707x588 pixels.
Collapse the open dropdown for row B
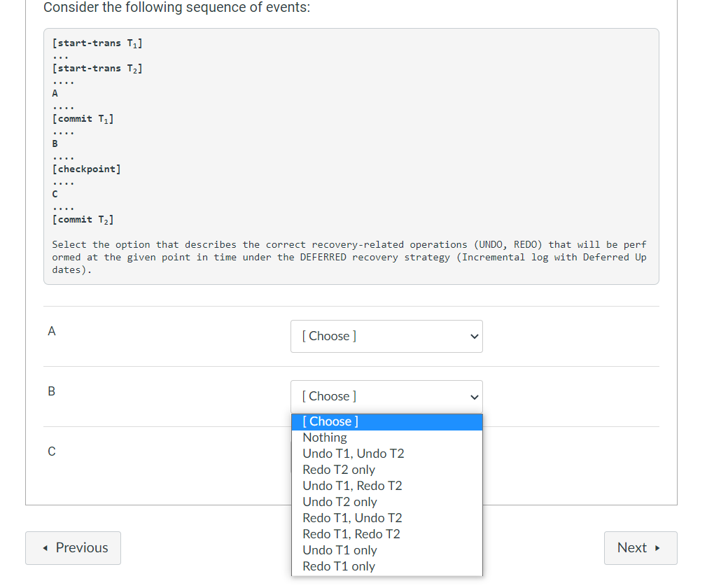pyautogui.click(x=386, y=396)
